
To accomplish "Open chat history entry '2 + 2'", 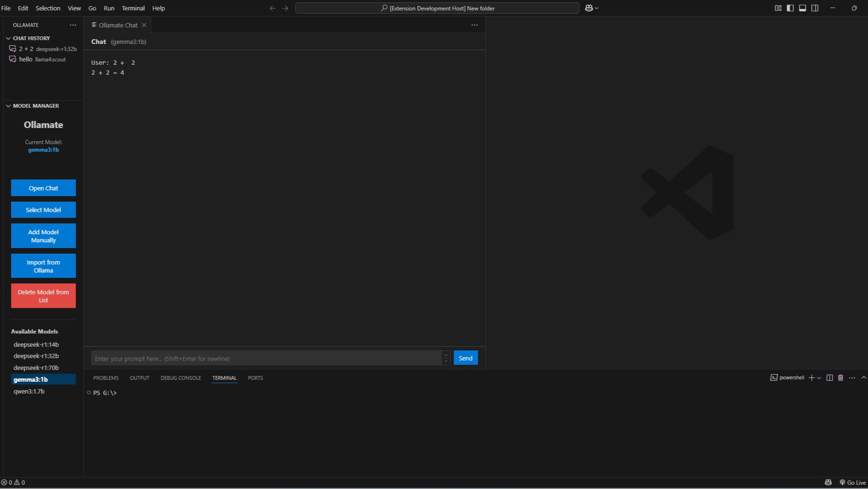I will tap(43, 49).
